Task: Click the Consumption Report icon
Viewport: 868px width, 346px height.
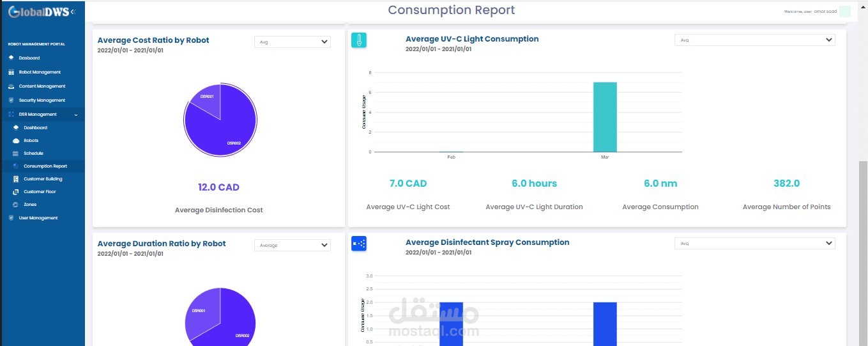Action: [16, 166]
